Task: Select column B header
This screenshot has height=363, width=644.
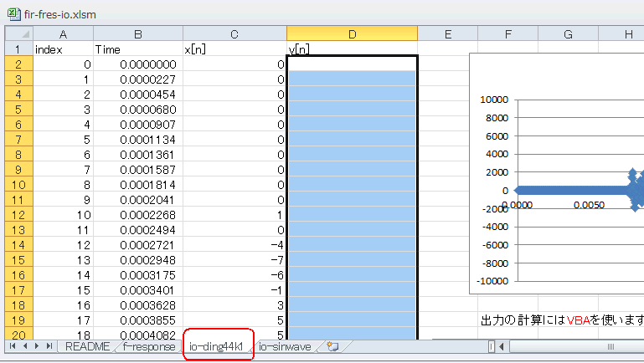Action: [138, 34]
